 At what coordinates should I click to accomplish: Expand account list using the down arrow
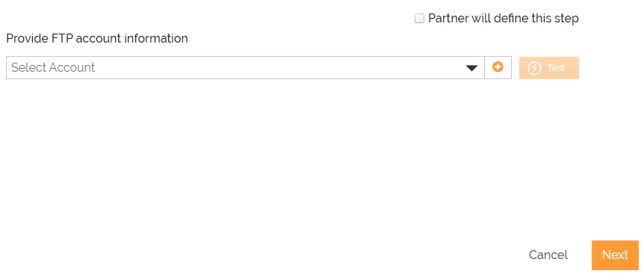coord(472,68)
